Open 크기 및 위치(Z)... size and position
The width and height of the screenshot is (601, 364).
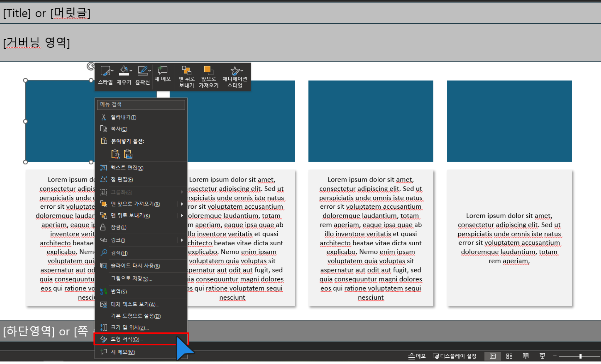pyautogui.click(x=141, y=327)
